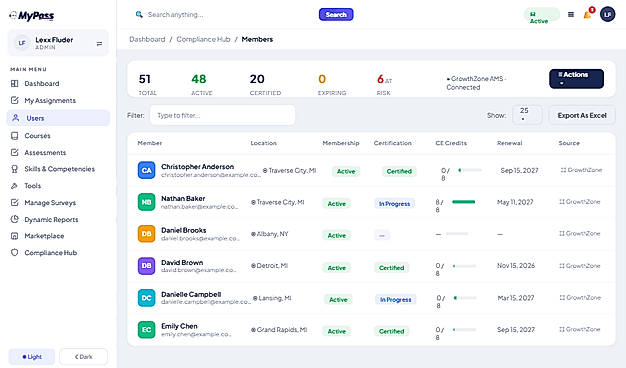Click David Brown's Certified badge
626x368 pixels.
[391, 267]
